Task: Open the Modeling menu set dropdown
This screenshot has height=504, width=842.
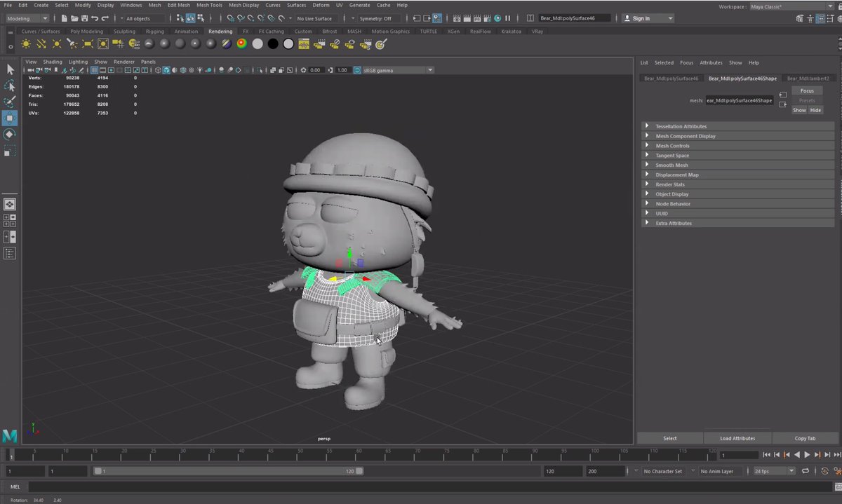Action: [x=27, y=18]
